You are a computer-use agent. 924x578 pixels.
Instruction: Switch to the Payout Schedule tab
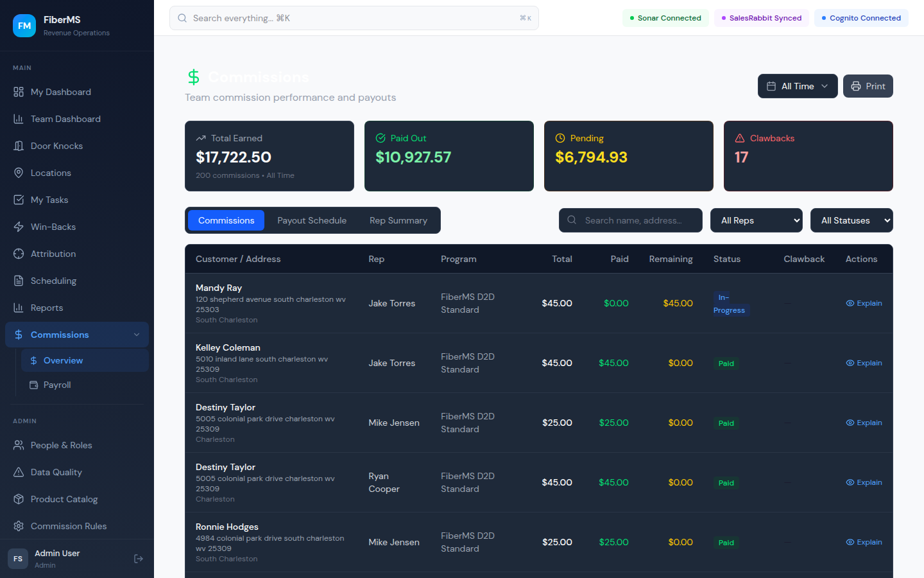pos(312,220)
